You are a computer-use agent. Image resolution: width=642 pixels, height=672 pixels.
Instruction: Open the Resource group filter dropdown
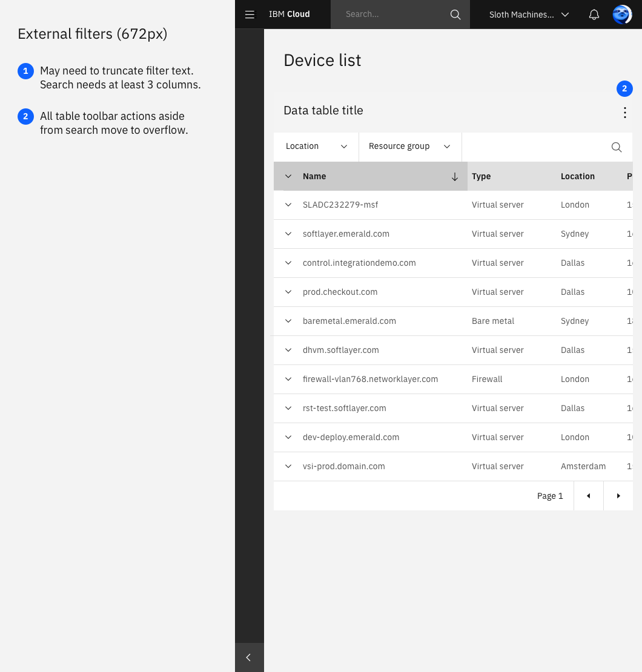(410, 147)
